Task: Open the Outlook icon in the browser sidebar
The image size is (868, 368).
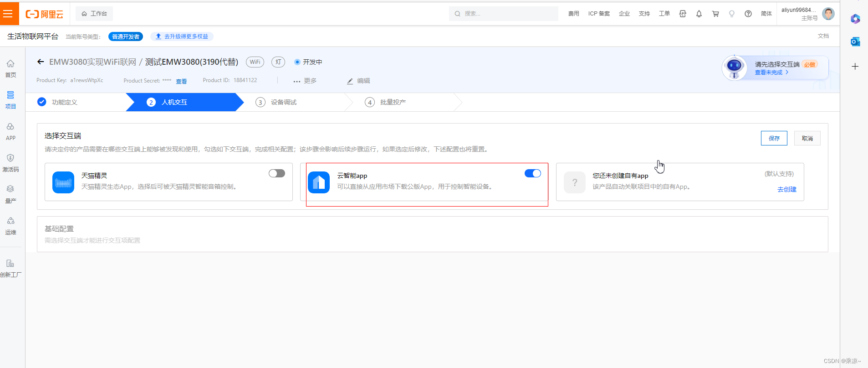Action: tap(855, 41)
